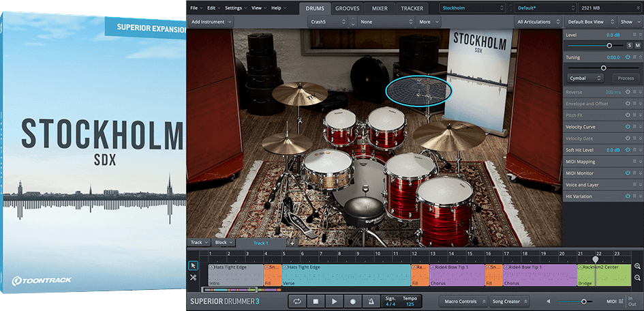Expand the MIDI Mapping section chevron
644x311 pixels.
[639, 162]
